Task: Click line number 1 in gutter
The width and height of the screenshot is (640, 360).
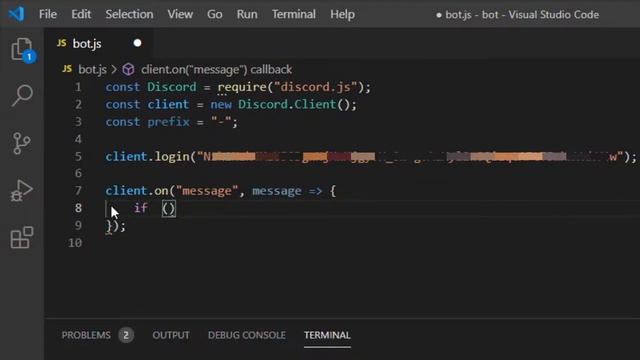Action: (78, 87)
